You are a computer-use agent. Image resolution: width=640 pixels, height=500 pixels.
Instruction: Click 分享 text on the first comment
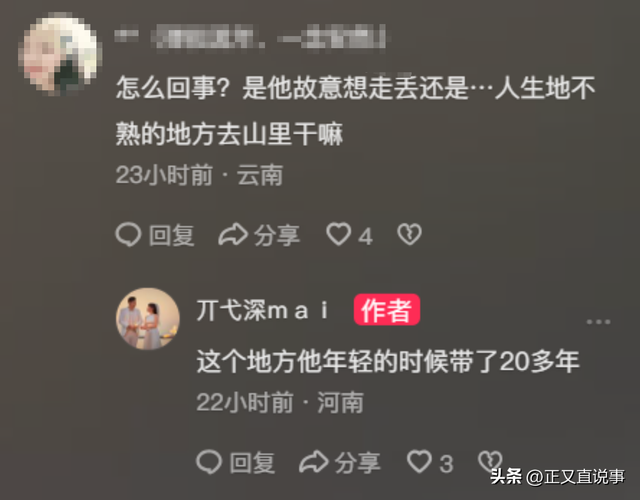[x=277, y=236]
